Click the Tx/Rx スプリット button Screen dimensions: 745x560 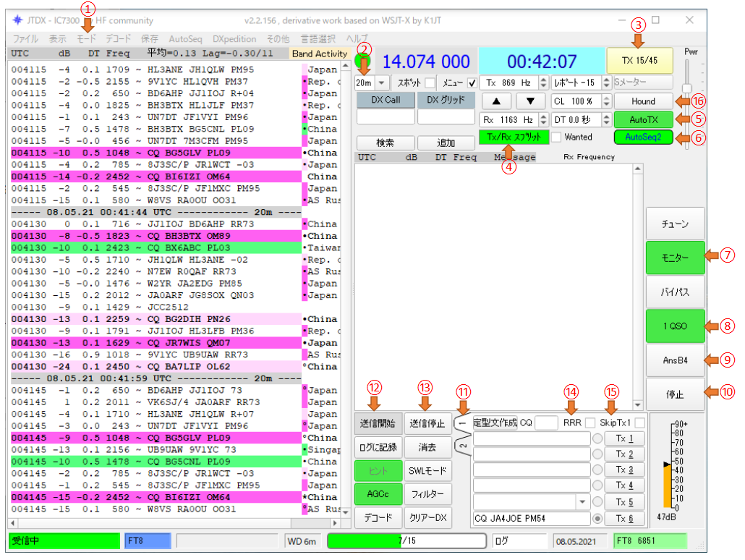click(x=514, y=137)
